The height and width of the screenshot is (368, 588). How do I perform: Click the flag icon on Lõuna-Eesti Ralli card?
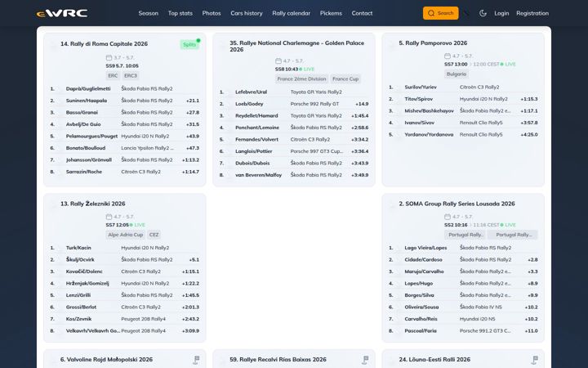(x=535, y=360)
